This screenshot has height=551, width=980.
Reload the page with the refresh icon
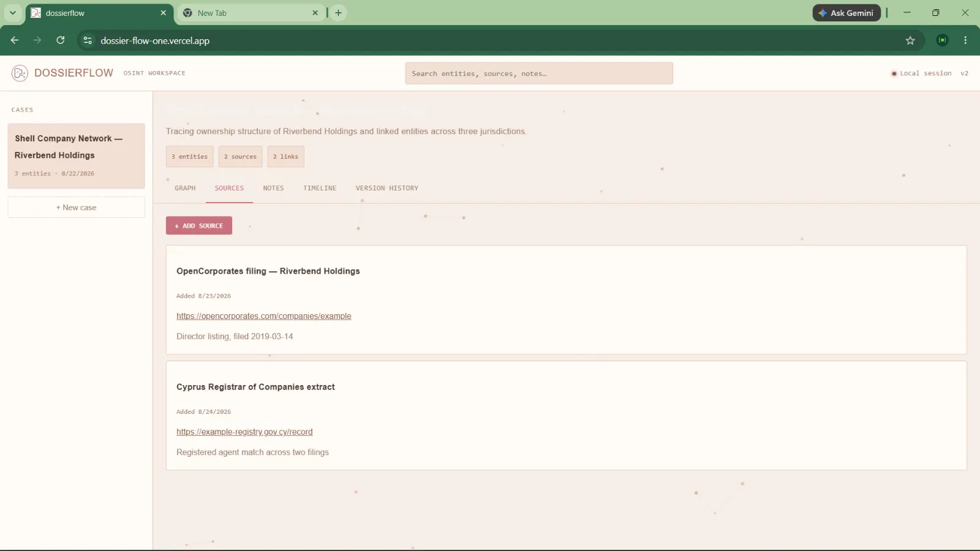[x=61, y=40]
